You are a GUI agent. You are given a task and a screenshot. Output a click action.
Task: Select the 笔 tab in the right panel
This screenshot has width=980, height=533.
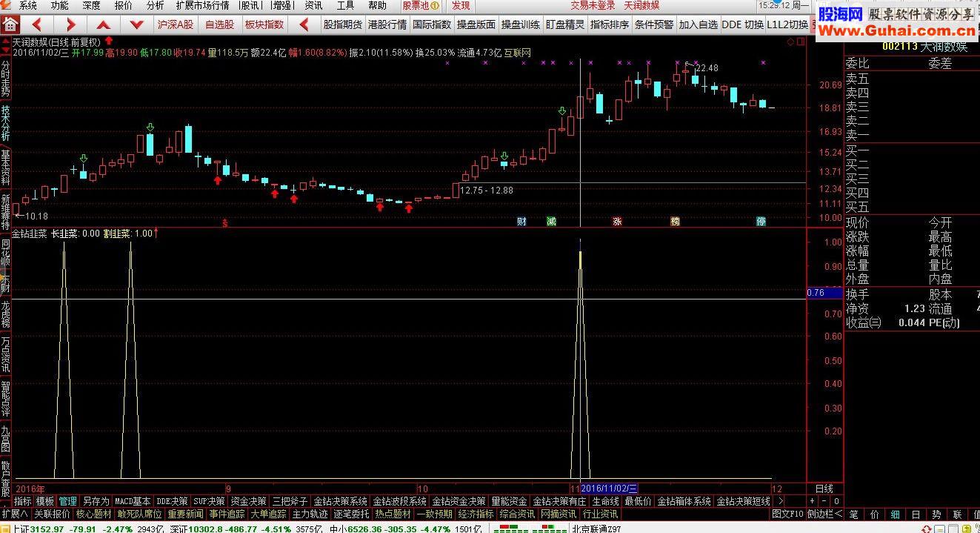(x=854, y=514)
